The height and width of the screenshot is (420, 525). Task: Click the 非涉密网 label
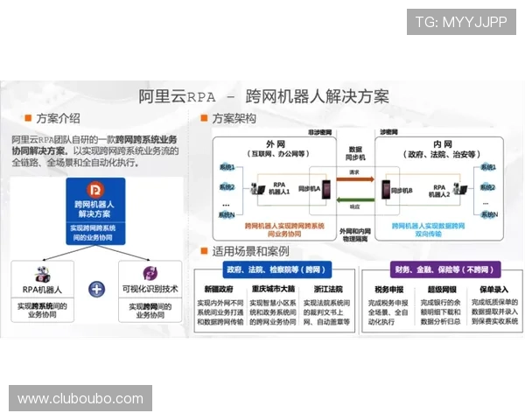tap(319, 132)
